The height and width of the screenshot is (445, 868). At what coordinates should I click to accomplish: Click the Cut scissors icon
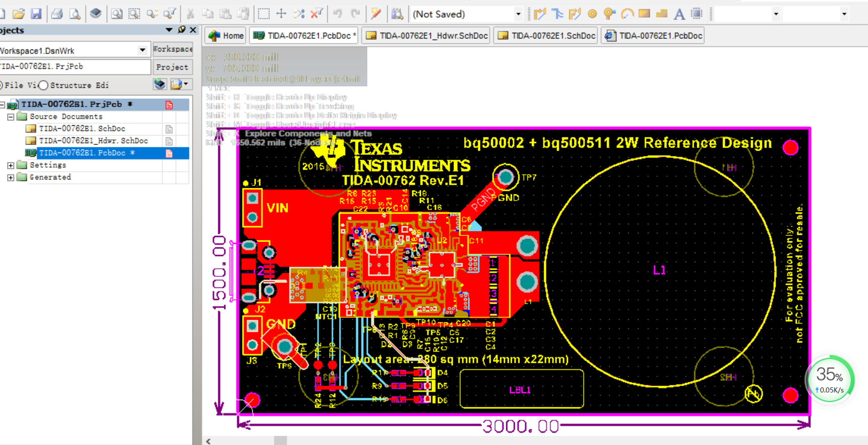tap(190, 14)
